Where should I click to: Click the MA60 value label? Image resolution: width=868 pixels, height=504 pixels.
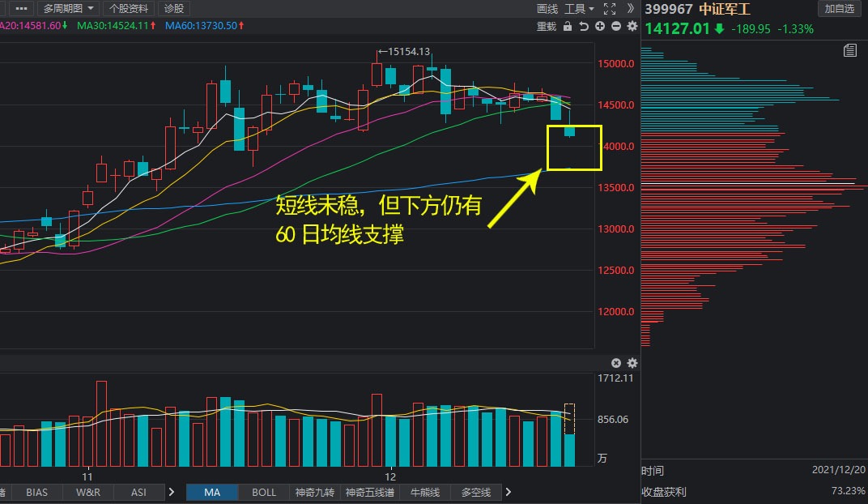coord(204,25)
